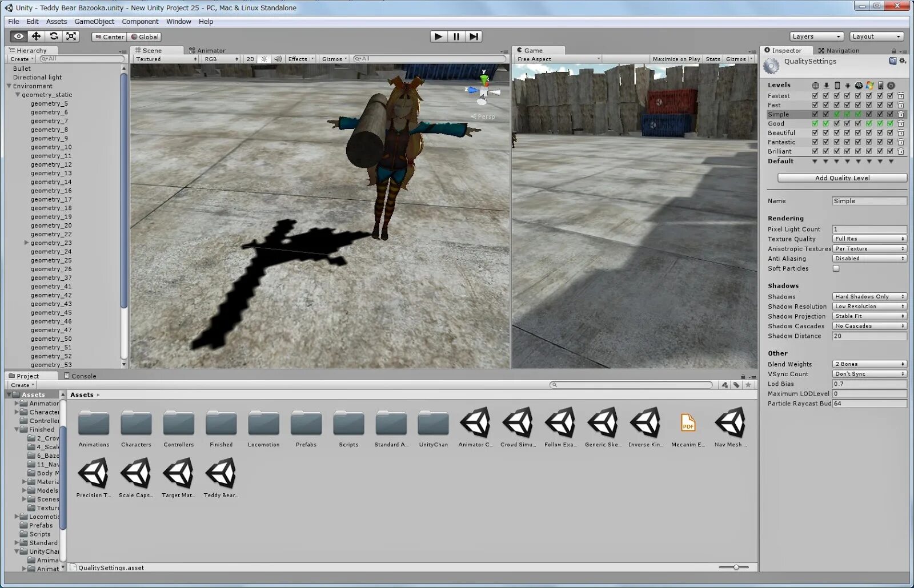Viewport: 914px width, 588px height.
Task: Expand the geometry_23 hierarchy item
Action: coord(26,243)
